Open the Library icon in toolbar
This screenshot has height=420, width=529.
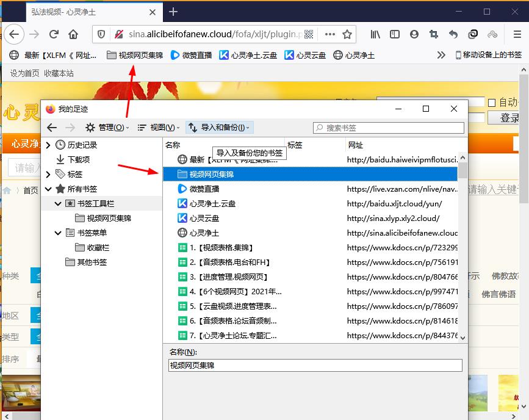375,34
